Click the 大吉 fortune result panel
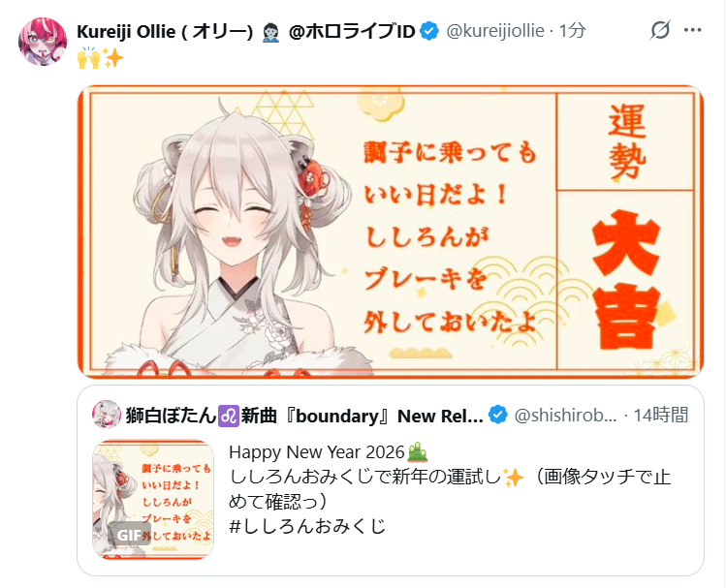This screenshot has width=726, height=588. pos(625,279)
